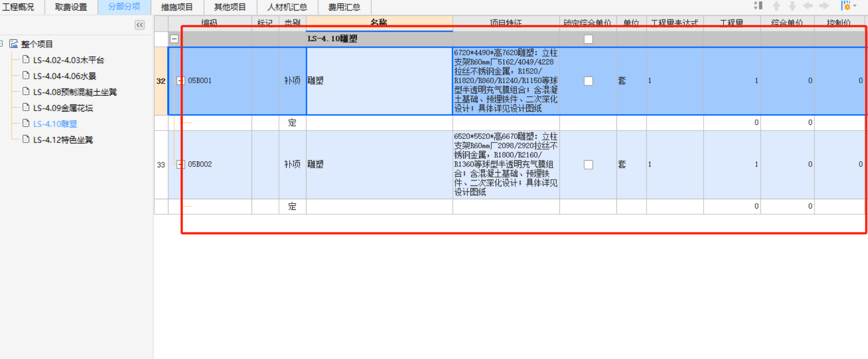This screenshot has height=359, width=868.
Task: Toggle lock price checkbox for item 05B001
Action: point(588,81)
